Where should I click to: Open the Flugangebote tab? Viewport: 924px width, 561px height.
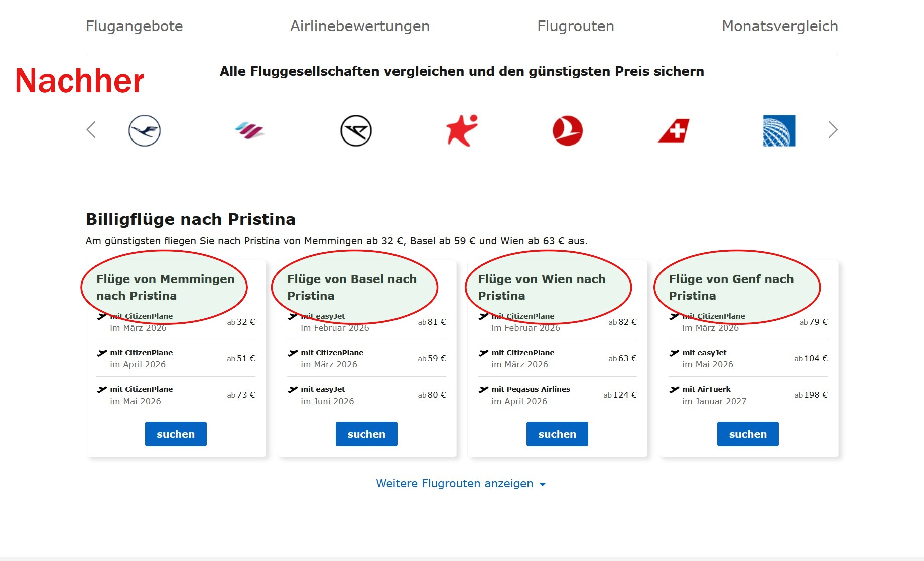pyautogui.click(x=134, y=26)
